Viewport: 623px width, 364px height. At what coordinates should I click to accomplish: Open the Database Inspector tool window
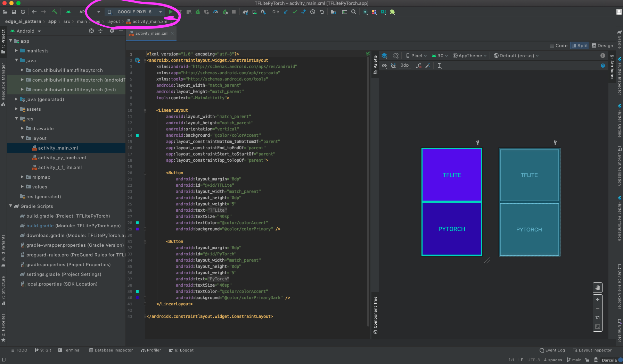111,350
